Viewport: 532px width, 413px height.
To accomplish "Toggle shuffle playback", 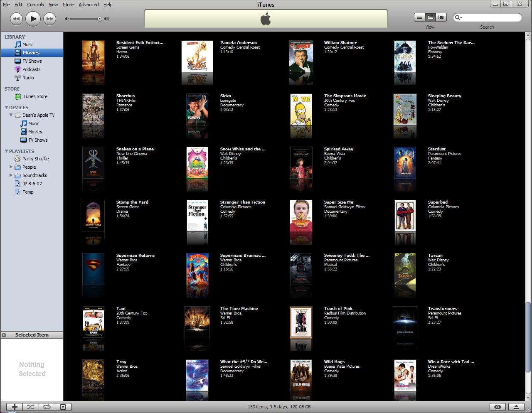I will coord(30,407).
